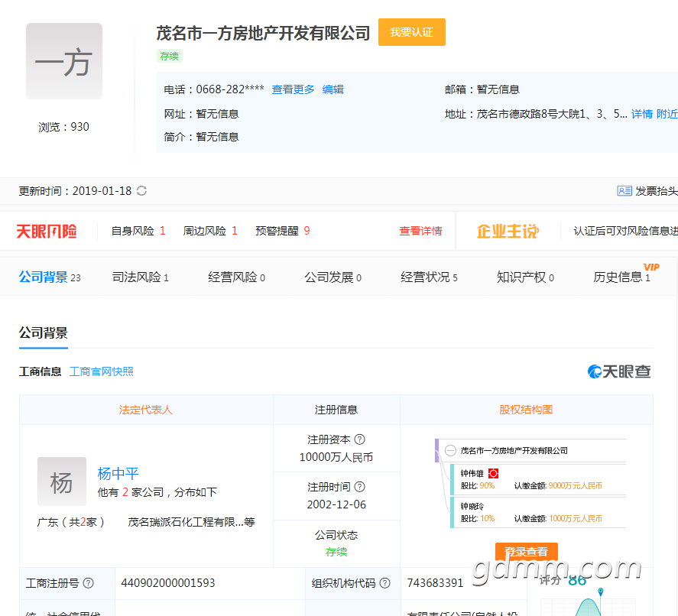Open the VIP 历史信息 tab
The width and height of the screenshot is (678, 616).
621,277
